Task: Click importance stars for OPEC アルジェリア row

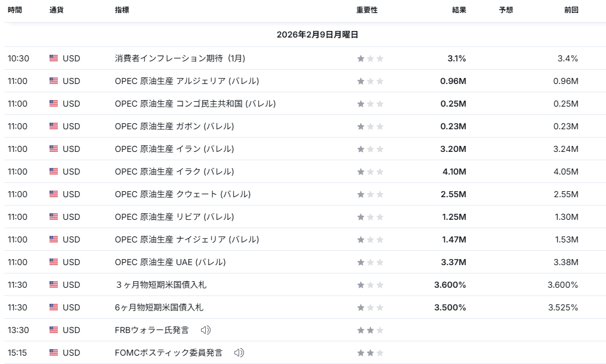Action: [370, 81]
